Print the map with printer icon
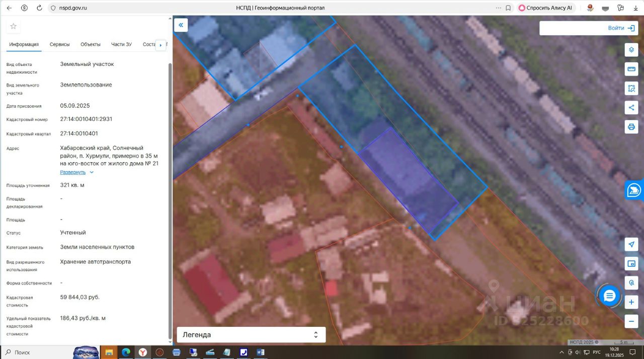644x359 pixels. pos(631,126)
